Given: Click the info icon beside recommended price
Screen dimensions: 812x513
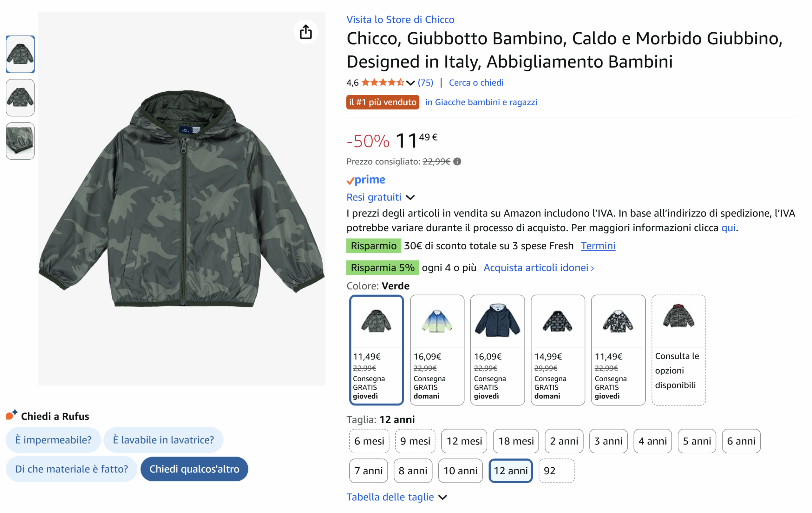Looking at the screenshot, I should pos(457,161).
